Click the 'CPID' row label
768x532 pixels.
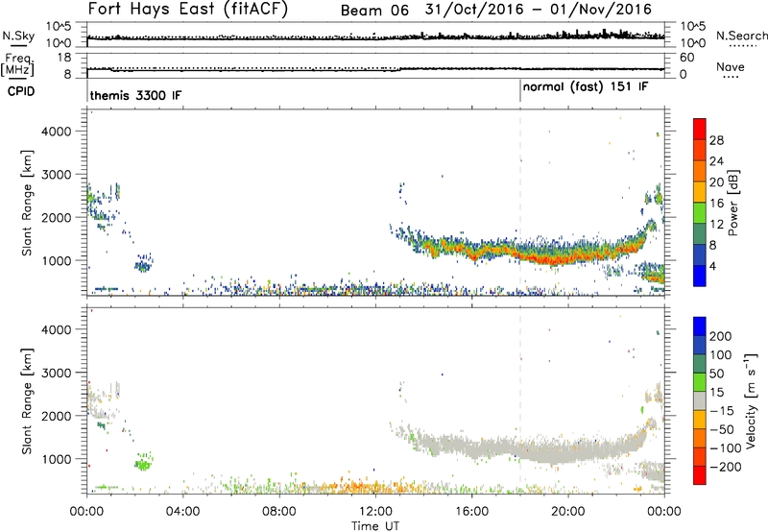(21, 91)
